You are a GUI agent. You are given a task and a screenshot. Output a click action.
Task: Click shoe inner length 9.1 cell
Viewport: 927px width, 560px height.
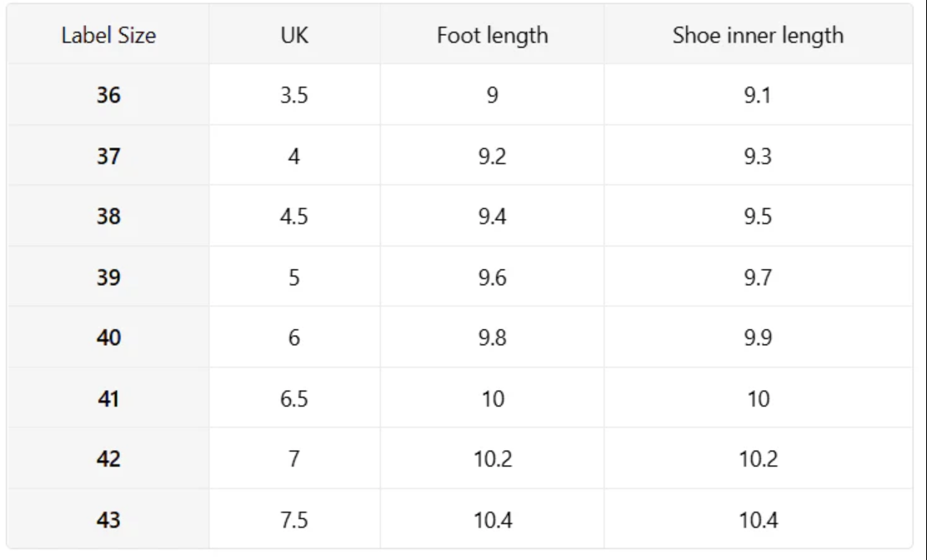pos(758,95)
